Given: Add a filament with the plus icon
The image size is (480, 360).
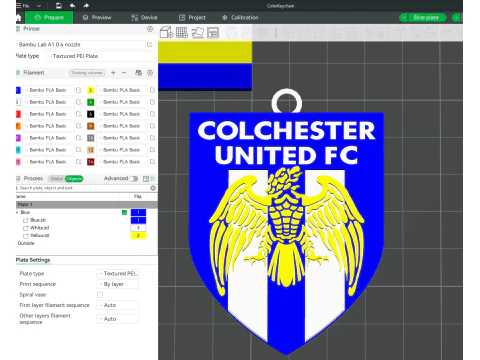Looking at the screenshot, I should (x=113, y=73).
